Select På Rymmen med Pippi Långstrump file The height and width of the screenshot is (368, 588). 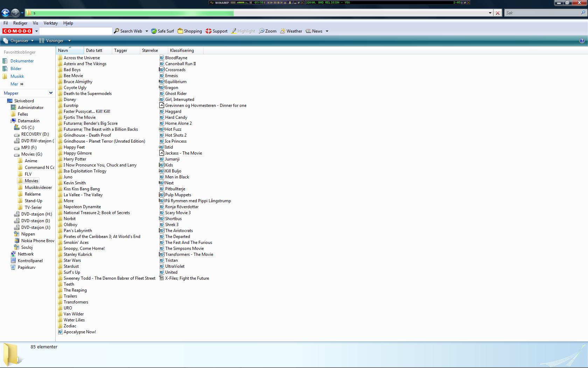(195, 201)
